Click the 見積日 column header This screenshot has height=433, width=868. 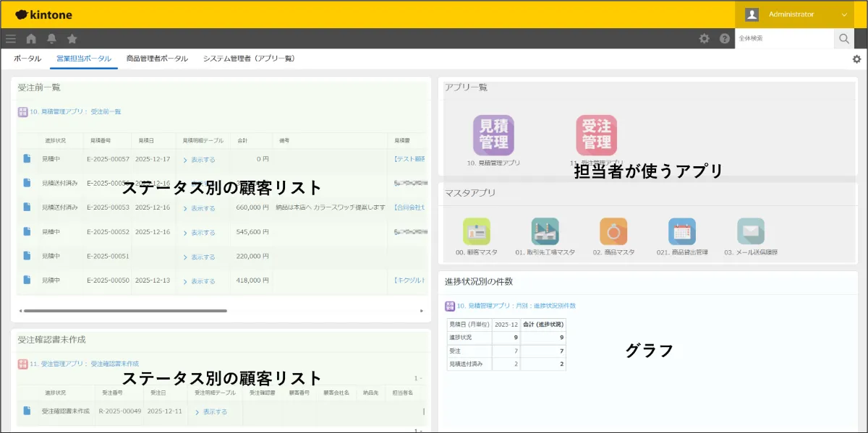tap(145, 140)
